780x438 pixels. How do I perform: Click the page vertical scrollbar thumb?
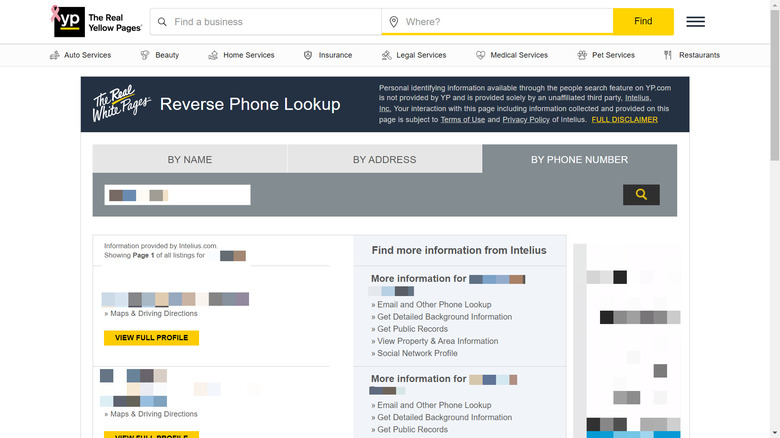[x=775, y=85]
